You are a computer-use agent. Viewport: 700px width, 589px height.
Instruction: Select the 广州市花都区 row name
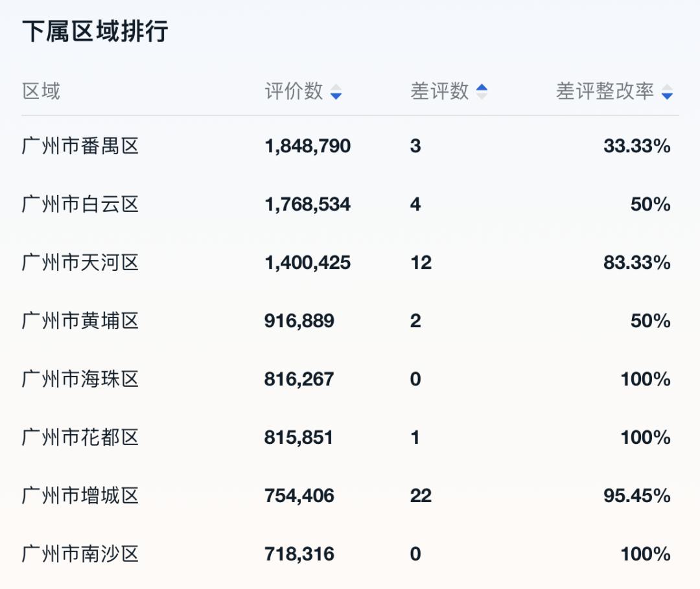point(80,437)
